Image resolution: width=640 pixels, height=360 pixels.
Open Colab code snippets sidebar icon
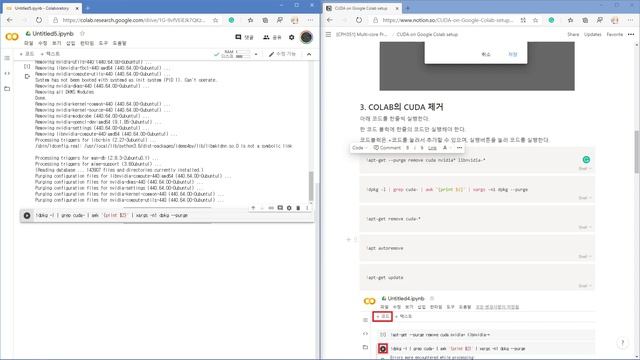click(7, 73)
